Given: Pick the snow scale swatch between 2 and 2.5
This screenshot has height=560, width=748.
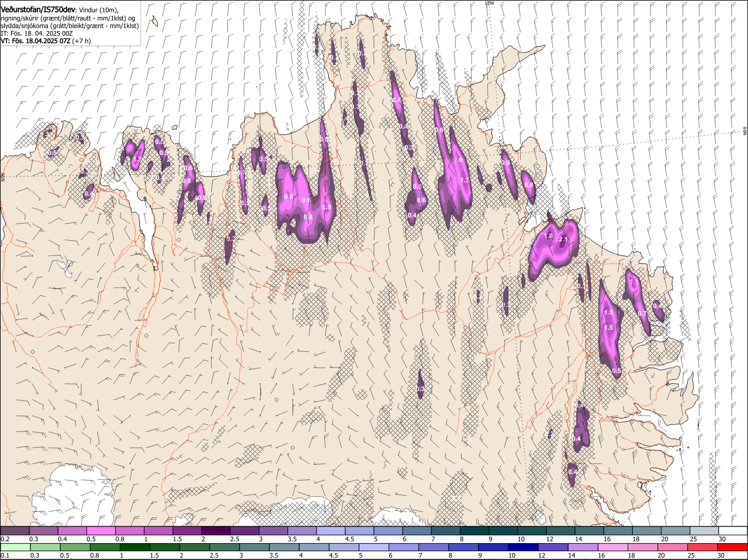Looking at the screenshot, I should tap(215, 531).
